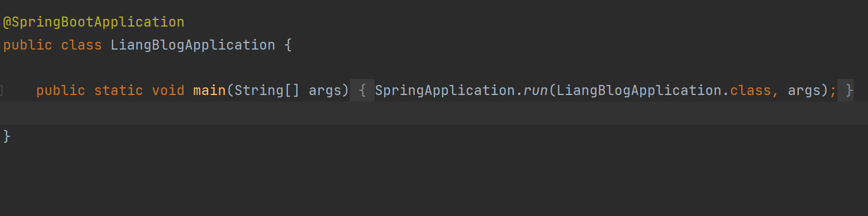
Task: Click the String[] parameter type
Action: (x=267, y=90)
